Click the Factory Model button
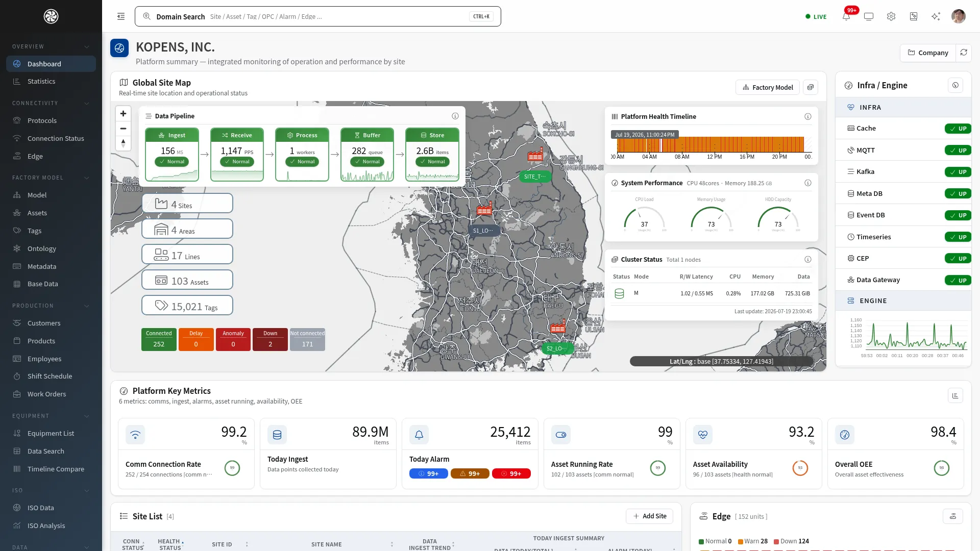This screenshot has width=980, height=551. 768,87
